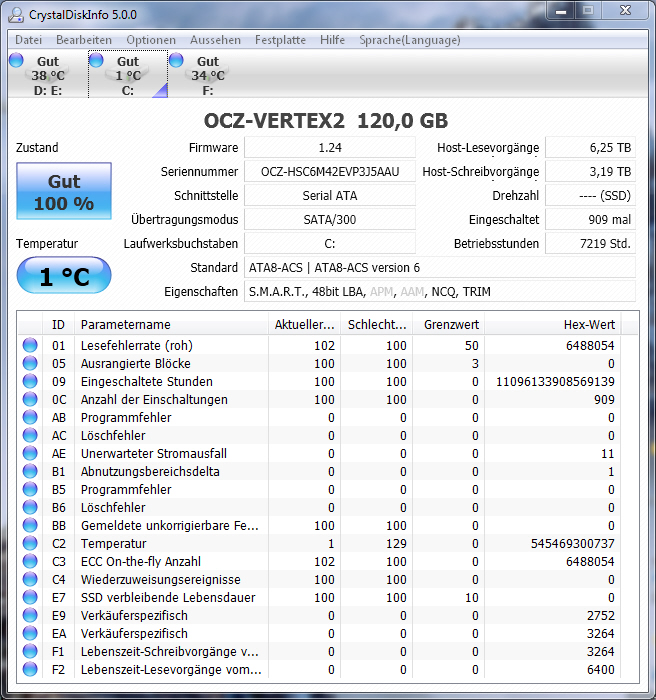Image resolution: width=656 pixels, height=700 pixels.
Task: Sort by the ID column header
Action: click(58, 325)
